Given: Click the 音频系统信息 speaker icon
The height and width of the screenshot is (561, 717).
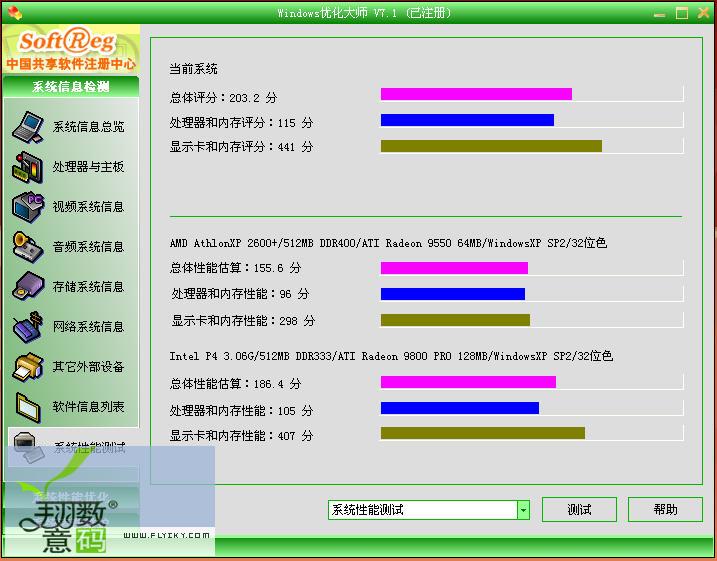Looking at the screenshot, I should click(x=28, y=247).
